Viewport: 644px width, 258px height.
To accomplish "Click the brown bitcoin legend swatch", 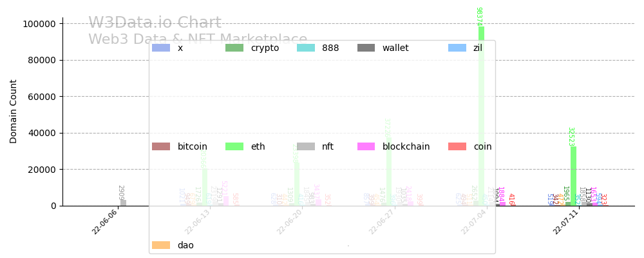I will (x=161, y=146).
